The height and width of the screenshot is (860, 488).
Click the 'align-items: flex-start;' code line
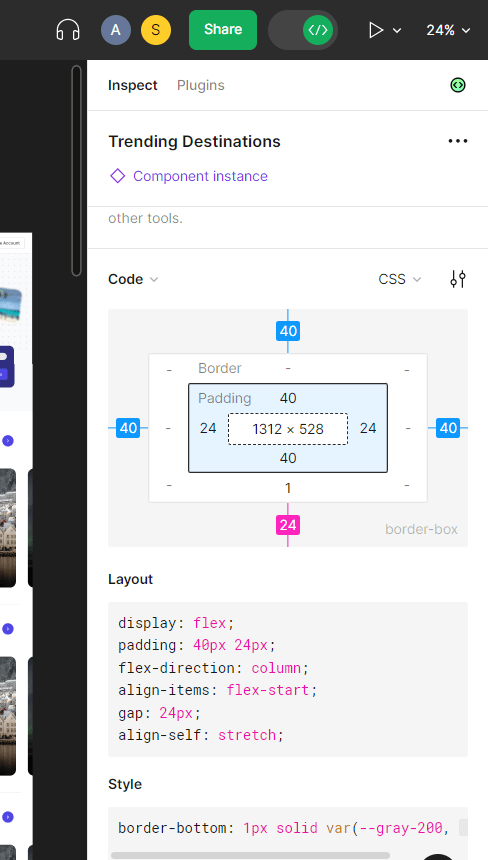pyautogui.click(x=218, y=690)
